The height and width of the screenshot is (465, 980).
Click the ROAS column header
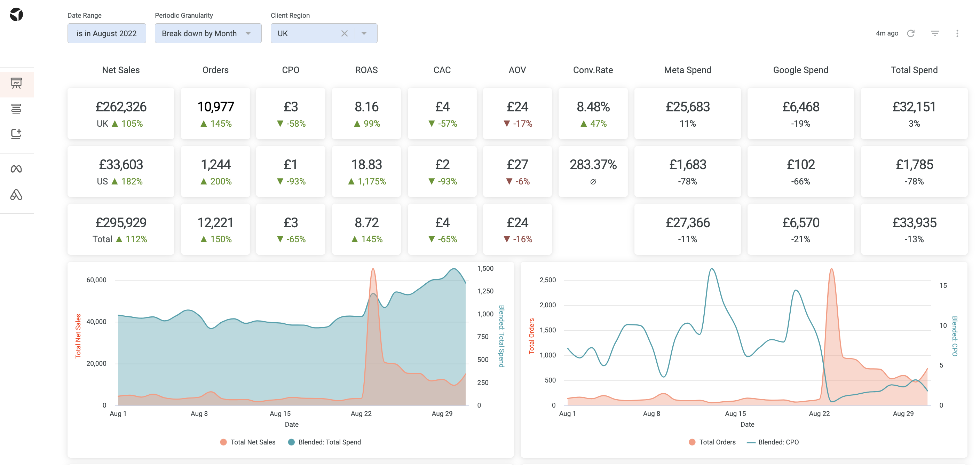(x=366, y=70)
